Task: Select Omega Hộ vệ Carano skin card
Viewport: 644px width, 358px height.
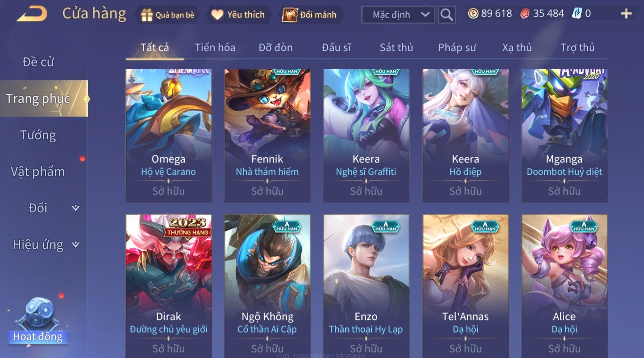Action: [x=168, y=135]
